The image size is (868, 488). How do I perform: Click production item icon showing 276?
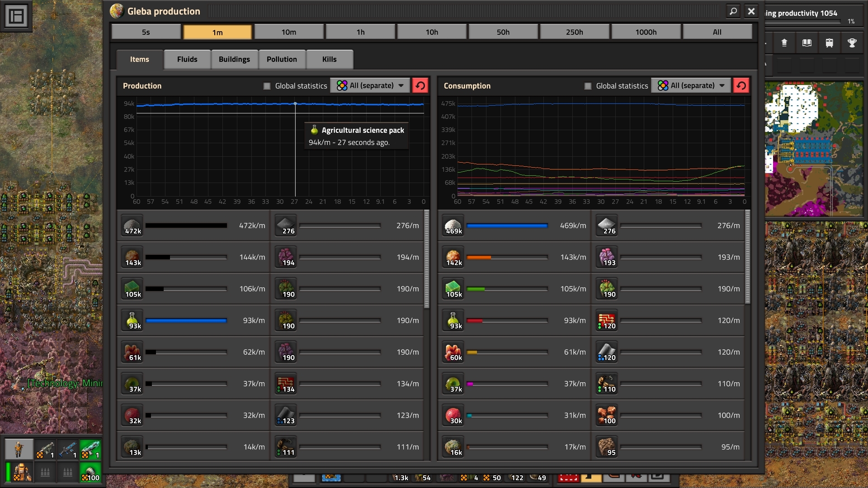click(286, 225)
